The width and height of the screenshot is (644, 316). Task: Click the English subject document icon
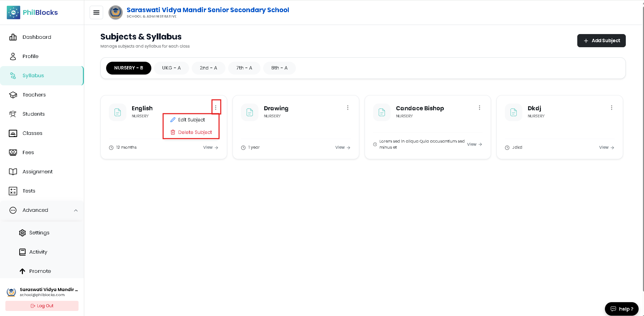118,112
